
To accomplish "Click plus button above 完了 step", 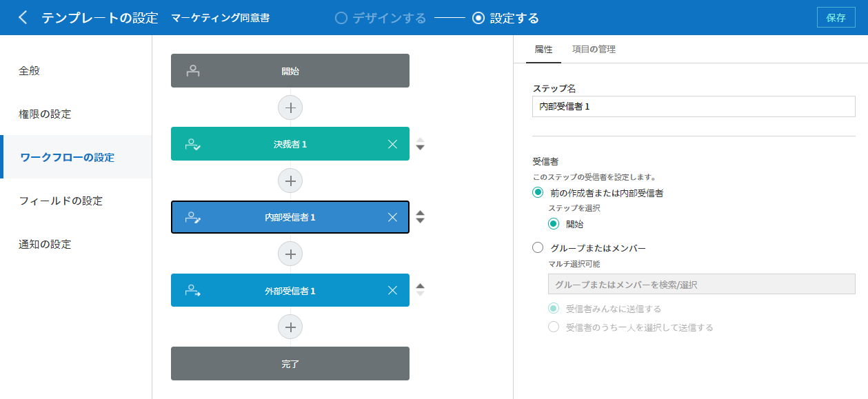I will (x=290, y=327).
